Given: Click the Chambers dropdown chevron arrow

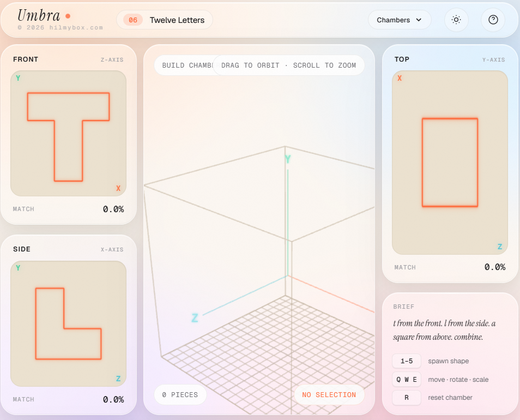Looking at the screenshot, I should point(419,20).
